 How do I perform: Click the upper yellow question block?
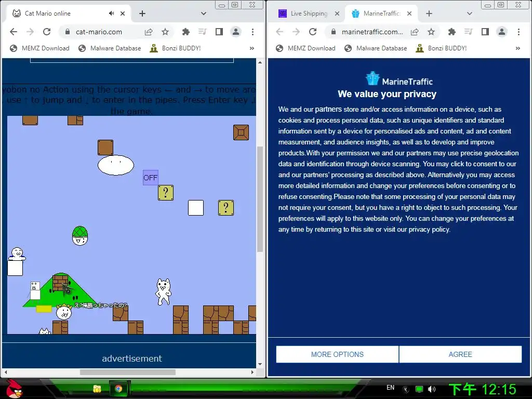click(166, 193)
